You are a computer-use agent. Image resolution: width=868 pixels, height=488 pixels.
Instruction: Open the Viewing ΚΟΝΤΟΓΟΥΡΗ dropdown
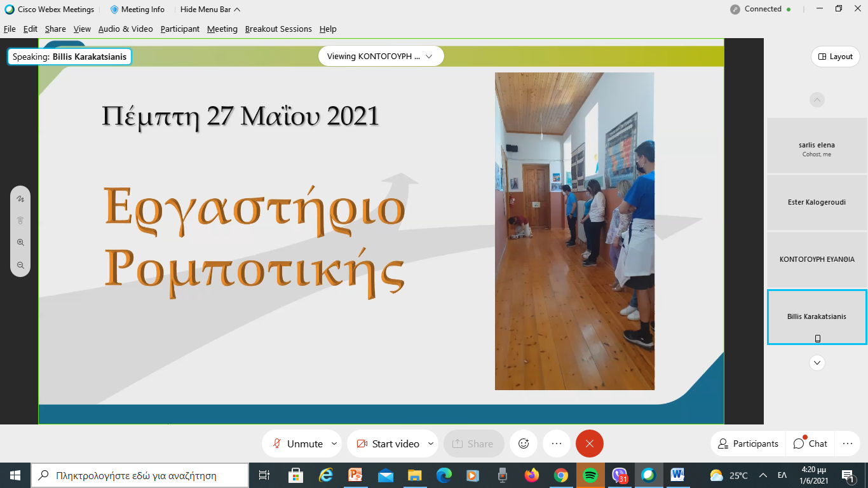click(x=380, y=57)
